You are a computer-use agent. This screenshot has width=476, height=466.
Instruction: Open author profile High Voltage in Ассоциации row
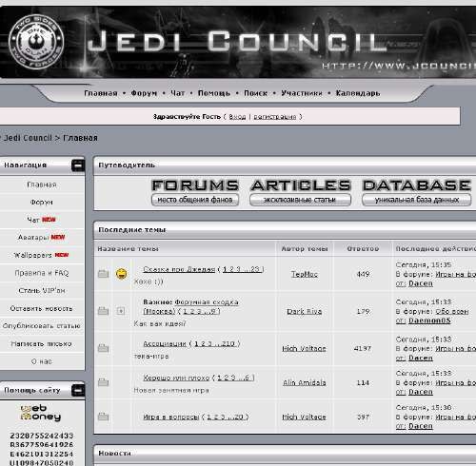tap(304, 348)
